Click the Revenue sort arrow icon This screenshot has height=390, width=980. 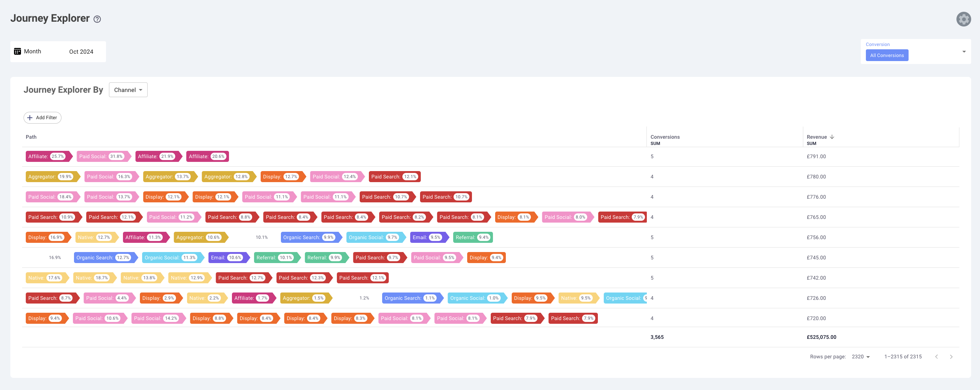(832, 137)
